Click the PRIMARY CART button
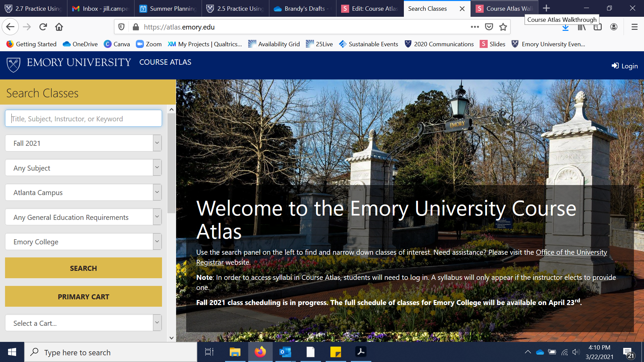 pyautogui.click(x=84, y=297)
